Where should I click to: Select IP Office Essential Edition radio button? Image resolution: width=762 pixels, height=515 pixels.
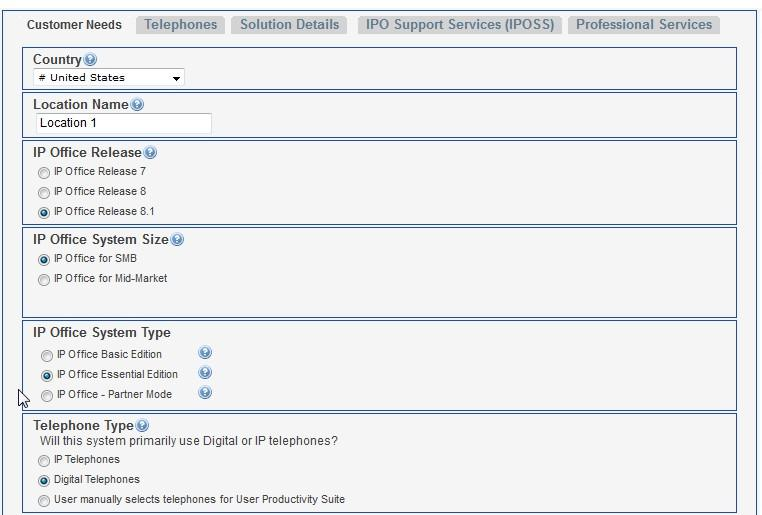[x=47, y=376]
